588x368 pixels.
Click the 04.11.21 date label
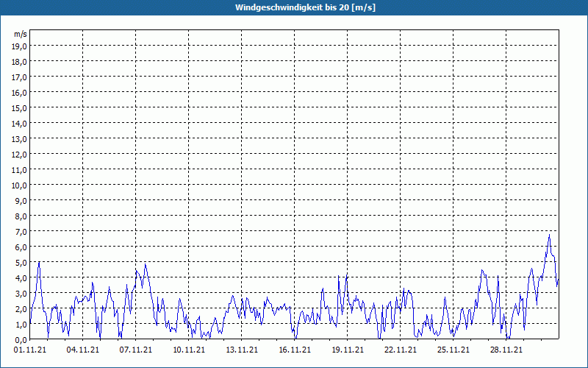(x=83, y=350)
